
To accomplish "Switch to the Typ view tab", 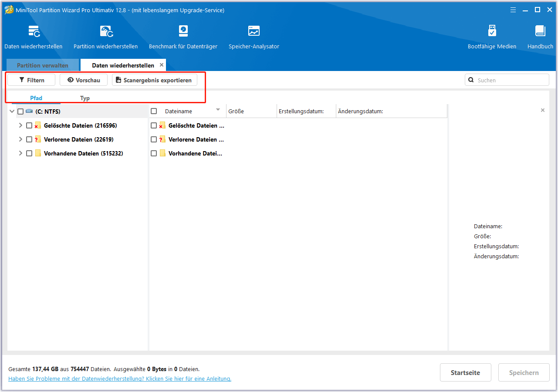I will (85, 98).
